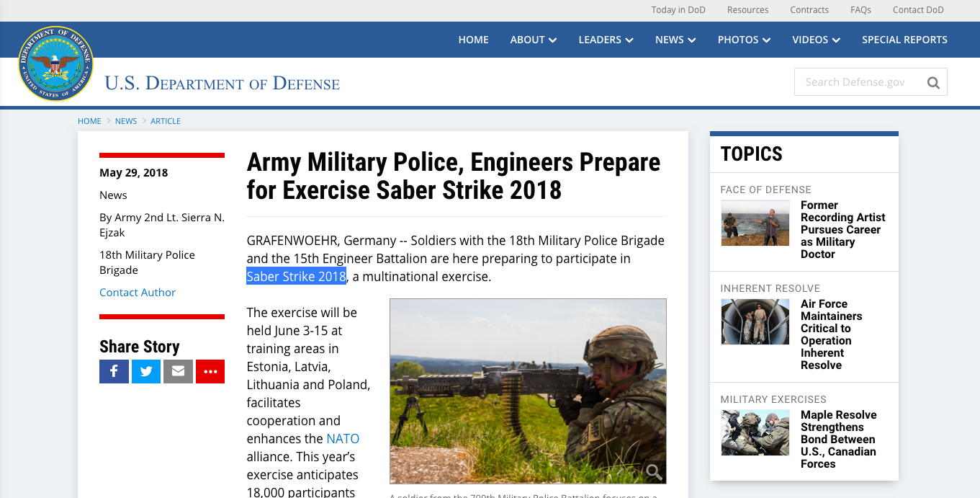Expand the About dropdown menu

[533, 40]
